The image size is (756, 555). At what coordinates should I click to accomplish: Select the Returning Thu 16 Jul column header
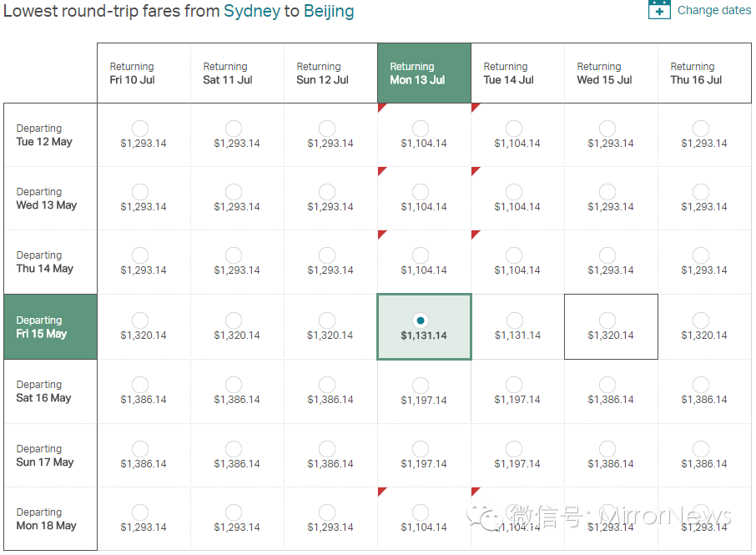704,73
